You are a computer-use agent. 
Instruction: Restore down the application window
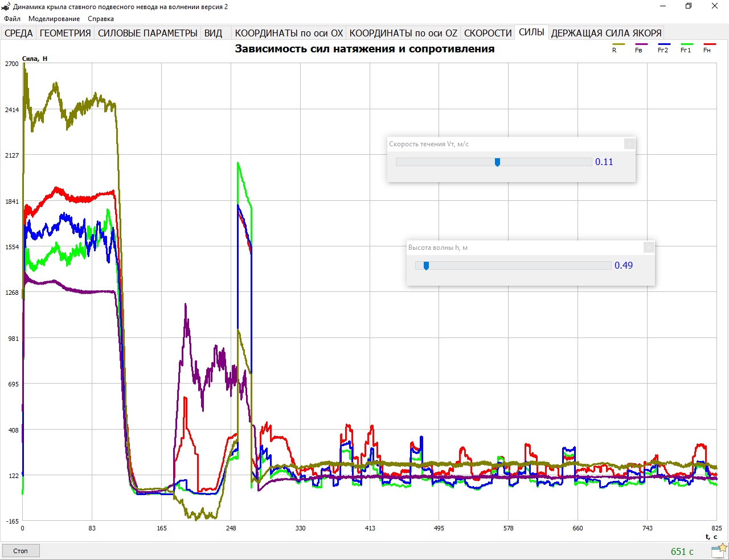point(689,6)
